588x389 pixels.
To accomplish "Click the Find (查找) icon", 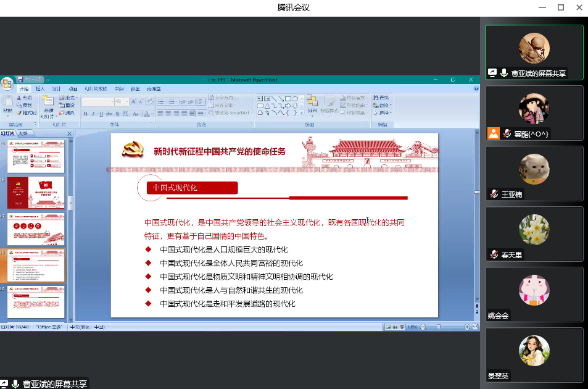I will point(381,98).
